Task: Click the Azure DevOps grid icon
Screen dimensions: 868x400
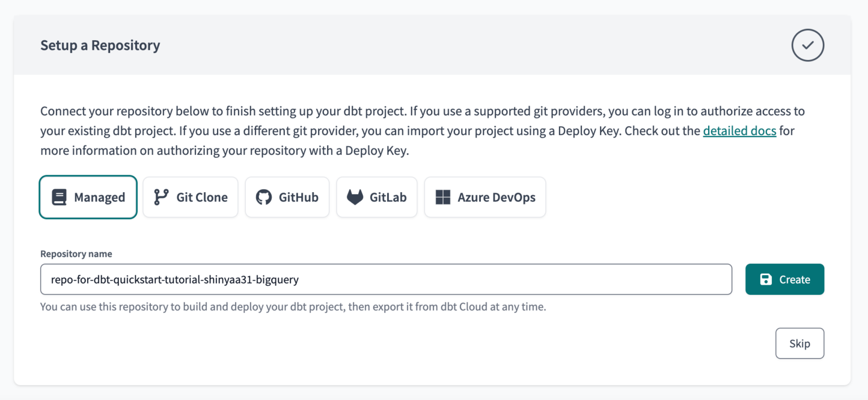Action: point(443,197)
